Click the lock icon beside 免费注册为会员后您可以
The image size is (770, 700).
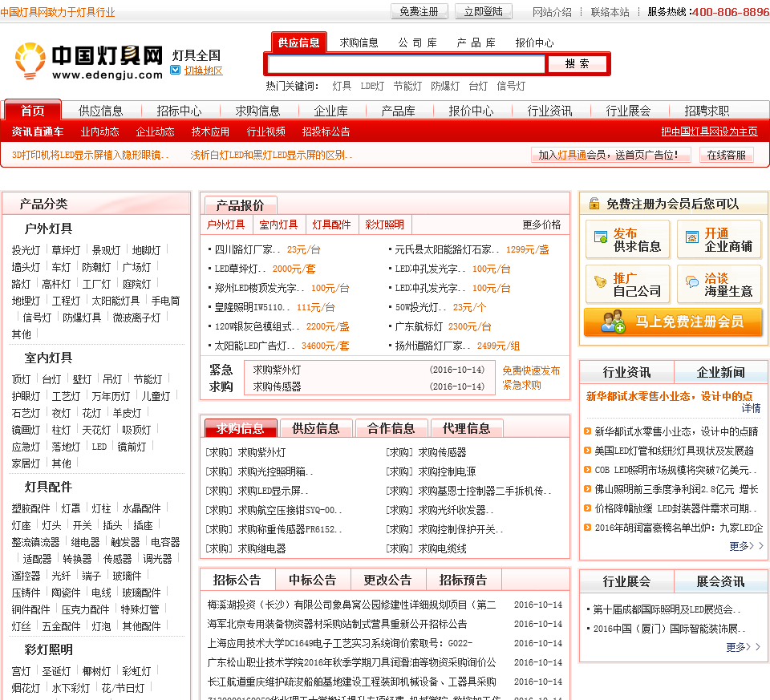pyautogui.click(x=594, y=203)
